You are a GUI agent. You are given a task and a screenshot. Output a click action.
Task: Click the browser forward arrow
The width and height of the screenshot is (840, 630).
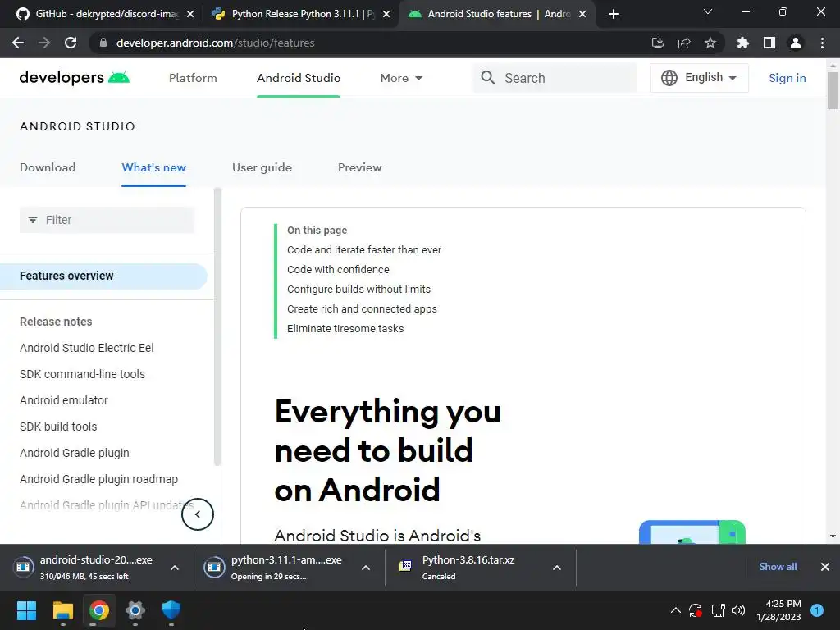coord(44,43)
